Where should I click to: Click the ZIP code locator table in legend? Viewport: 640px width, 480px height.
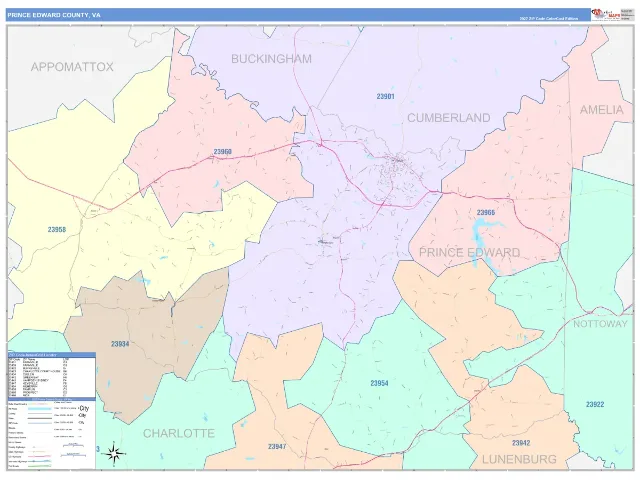[52, 377]
